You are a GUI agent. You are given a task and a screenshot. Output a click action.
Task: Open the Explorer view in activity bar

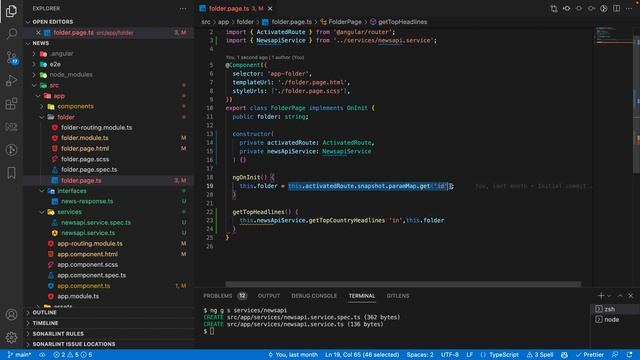click(x=11, y=11)
